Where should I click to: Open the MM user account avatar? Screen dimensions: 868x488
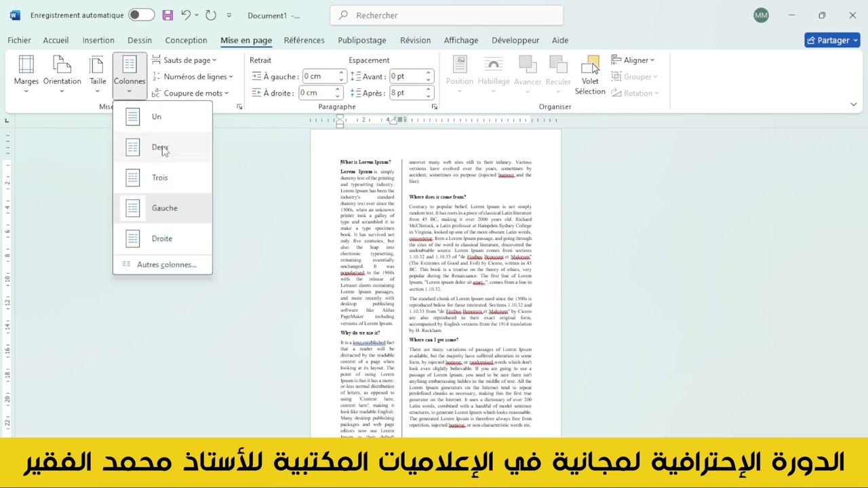(761, 15)
